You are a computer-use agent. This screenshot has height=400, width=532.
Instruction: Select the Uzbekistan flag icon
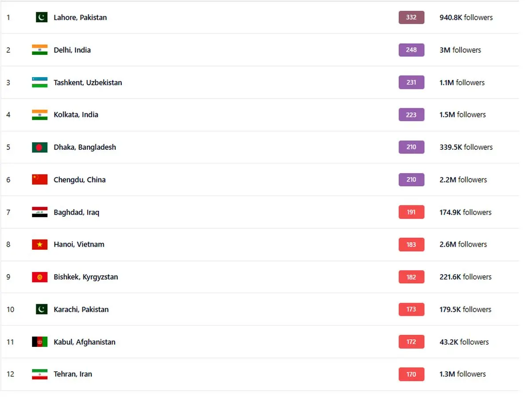(39, 82)
